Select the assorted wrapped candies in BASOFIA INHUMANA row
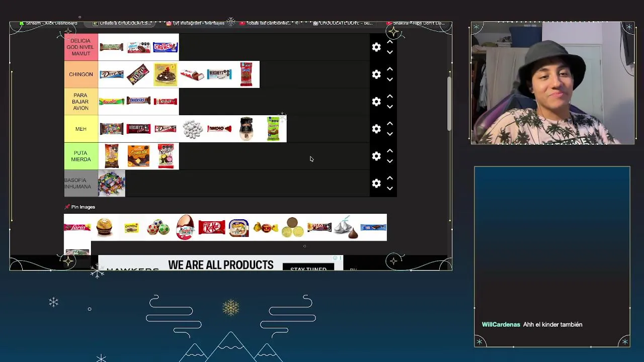Screen dimensions: 644x362 tap(112, 184)
